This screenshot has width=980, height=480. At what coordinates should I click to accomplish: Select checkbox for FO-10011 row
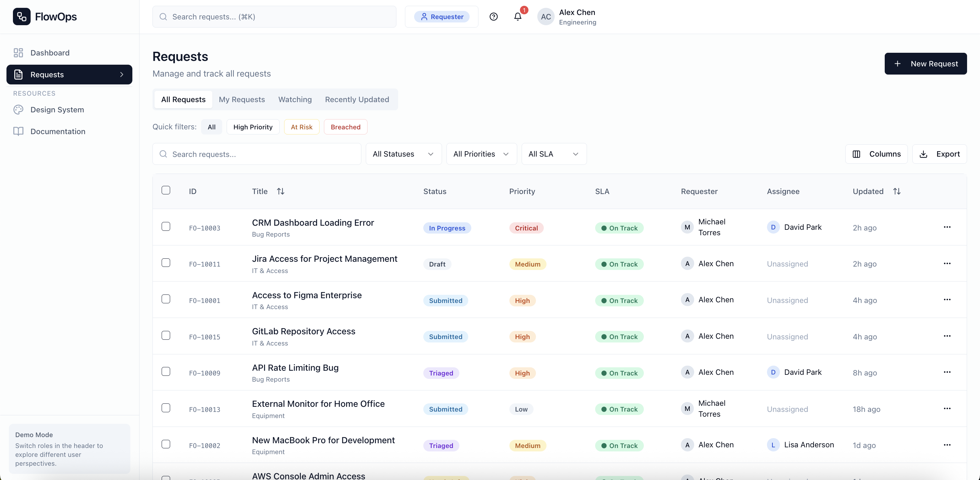pyautogui.click(x=166, y=263)
